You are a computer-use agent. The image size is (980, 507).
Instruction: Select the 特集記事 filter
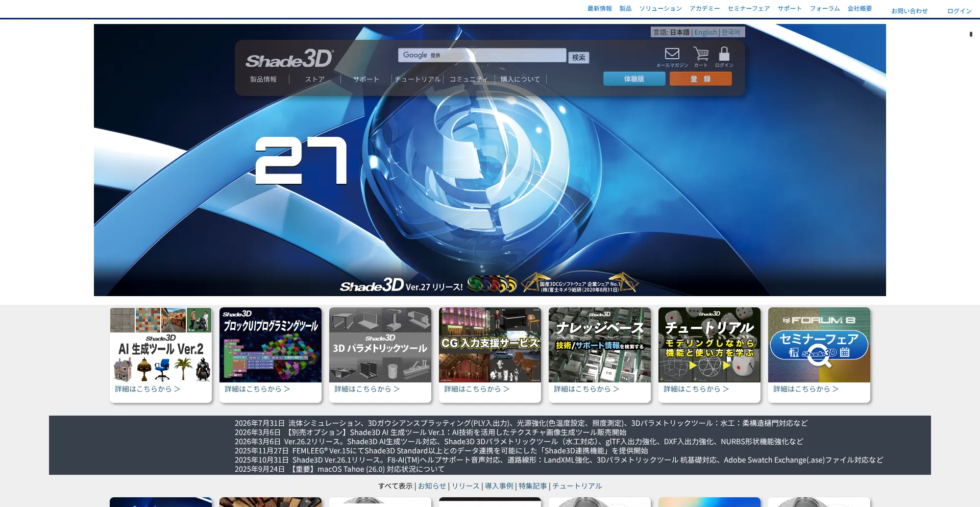pos(532,486)
